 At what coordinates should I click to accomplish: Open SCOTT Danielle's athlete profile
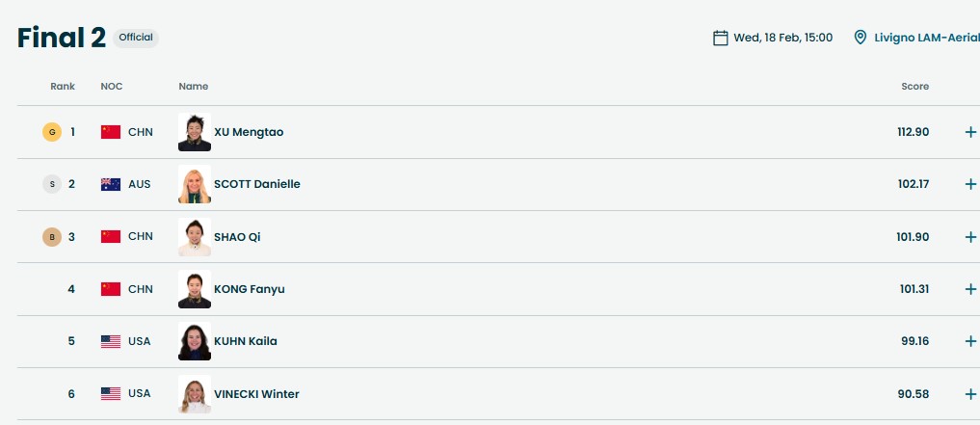point(256,184)
